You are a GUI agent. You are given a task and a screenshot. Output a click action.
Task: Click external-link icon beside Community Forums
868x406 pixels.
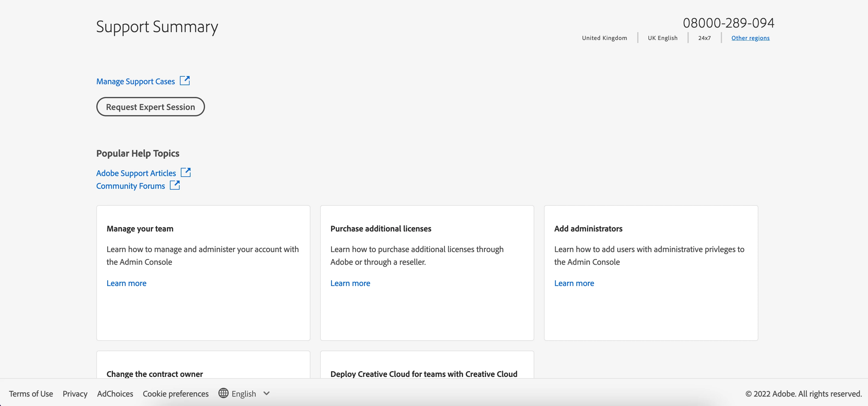[174, 185]
